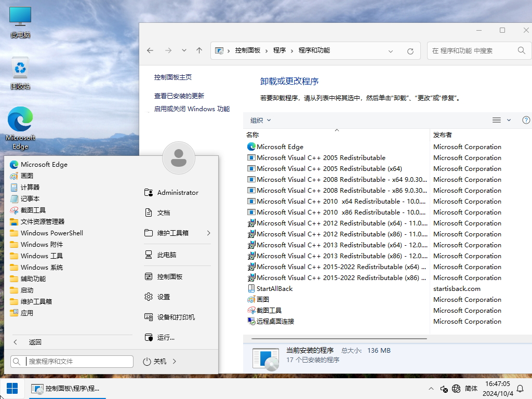Click the taskbar clock 16:47:05
This screenshot has height=399, width=532.
[497, 384]
